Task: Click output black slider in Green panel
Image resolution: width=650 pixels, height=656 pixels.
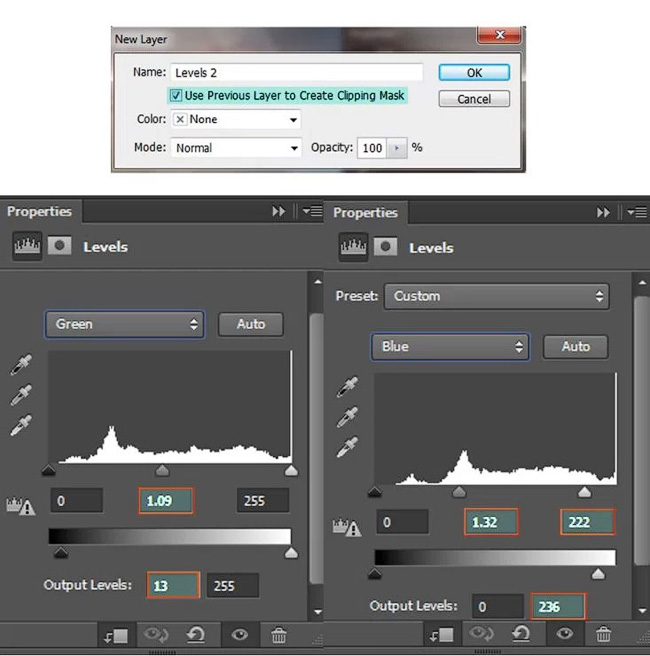Action: pos(61,553)
